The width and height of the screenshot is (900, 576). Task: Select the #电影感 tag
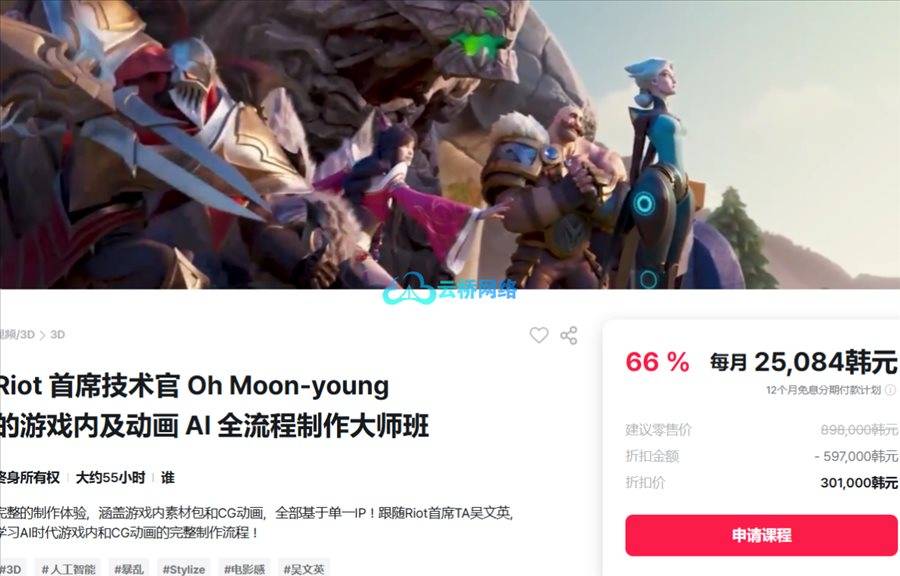pos(245,569)
